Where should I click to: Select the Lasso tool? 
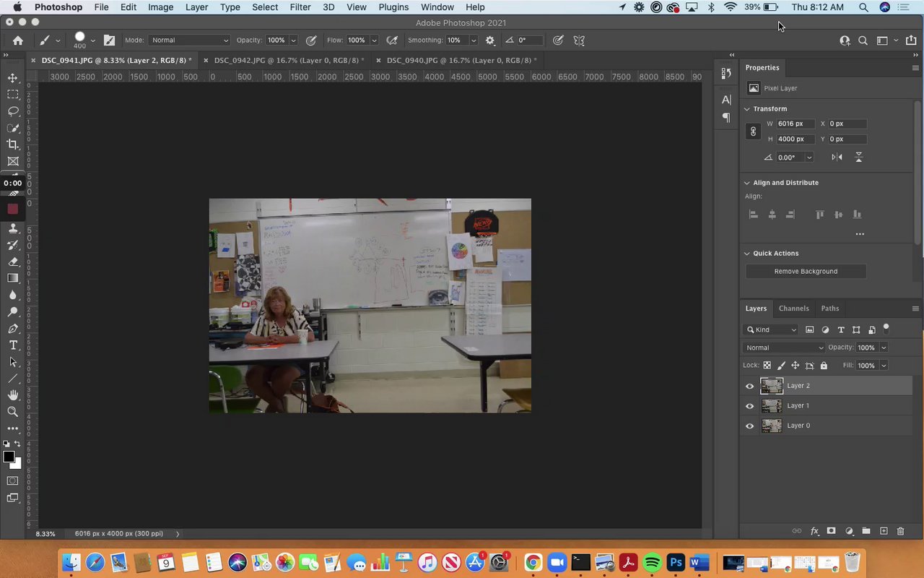[13, 111]
